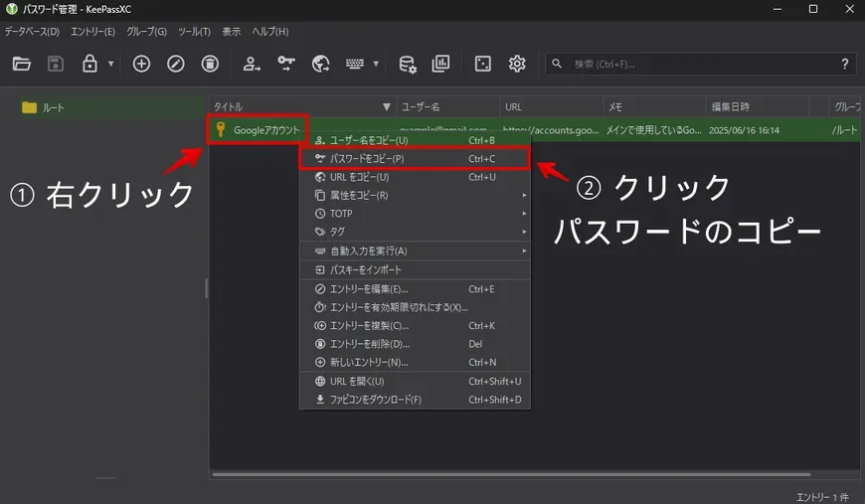Sort by グループ column header
The image size is (865, 504).
(x=846, y=107)
